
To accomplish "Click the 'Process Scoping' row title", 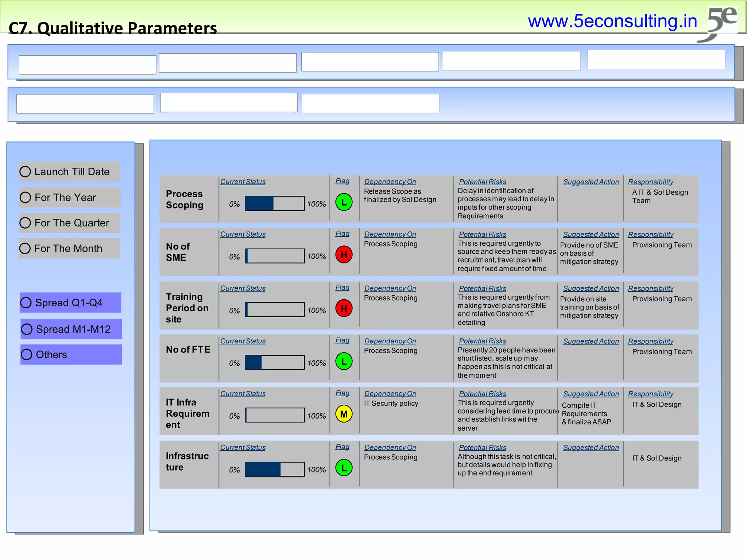I will point(185,199).
